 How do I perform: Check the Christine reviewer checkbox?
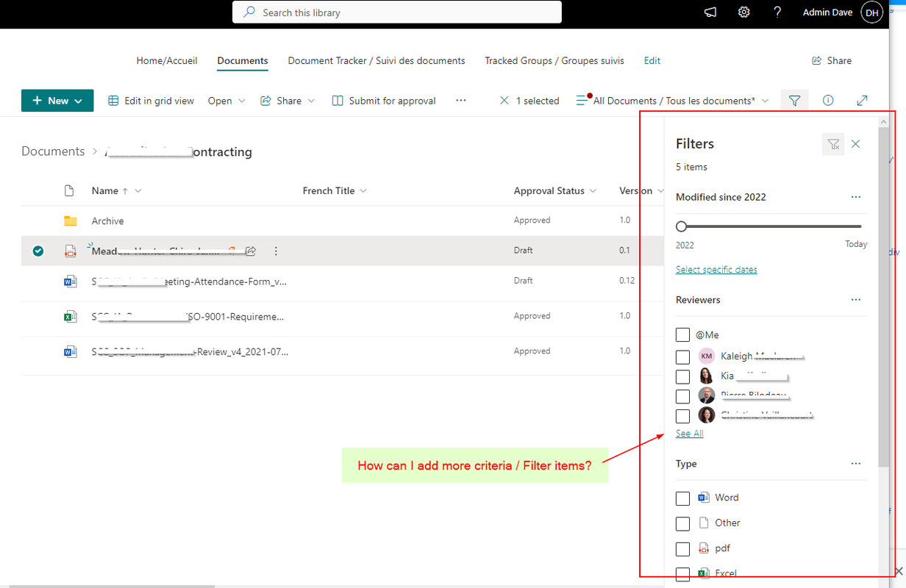[x=682, y=417]
